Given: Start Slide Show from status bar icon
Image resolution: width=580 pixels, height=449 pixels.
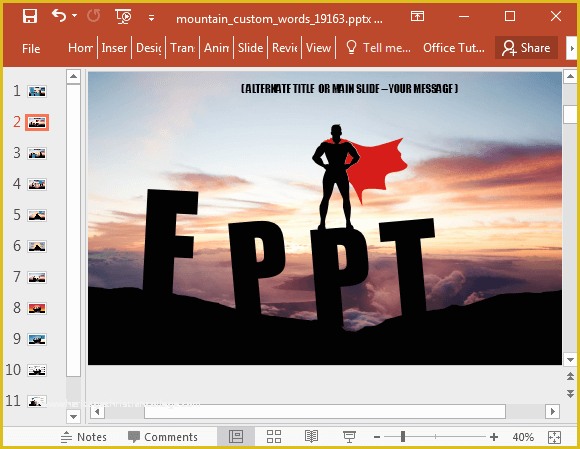Looking at the screenshot, I should (x=349, y=437).
